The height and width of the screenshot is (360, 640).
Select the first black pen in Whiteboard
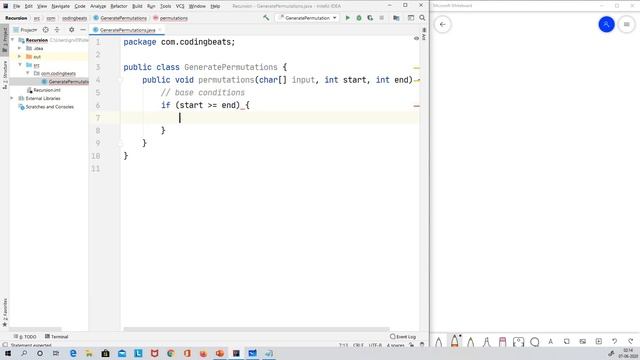coord(439,342)
